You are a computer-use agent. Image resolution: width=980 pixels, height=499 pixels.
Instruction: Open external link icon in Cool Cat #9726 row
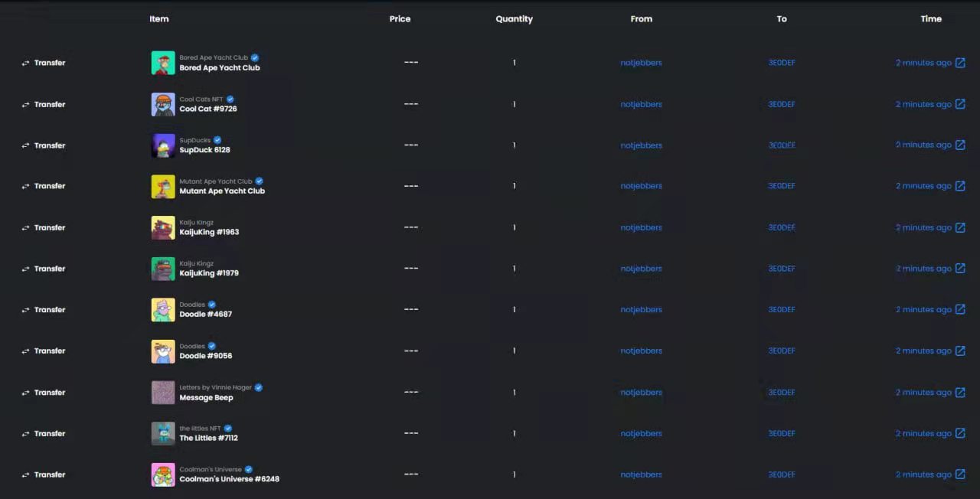[960, 104]
